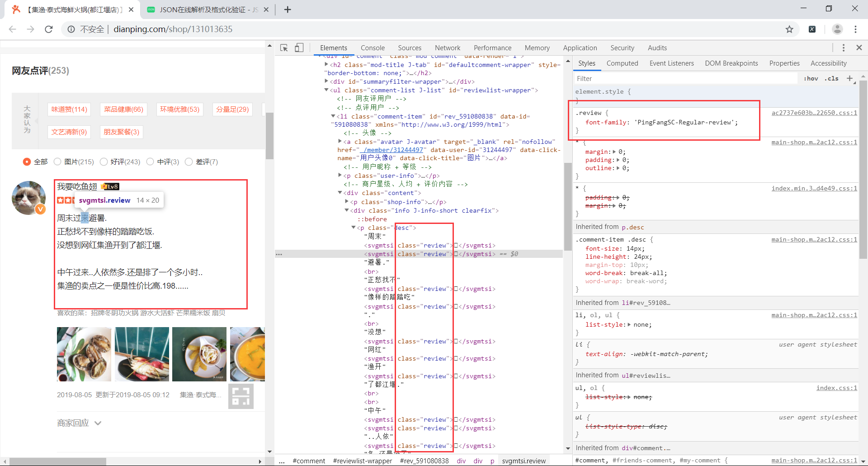
Task: Close the DevTools panel
Action: (859, 48)
